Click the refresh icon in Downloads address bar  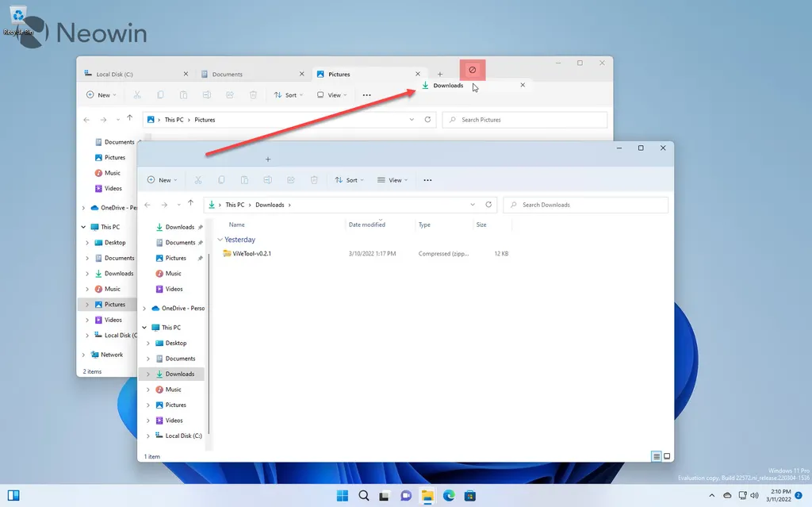[488, 204]
